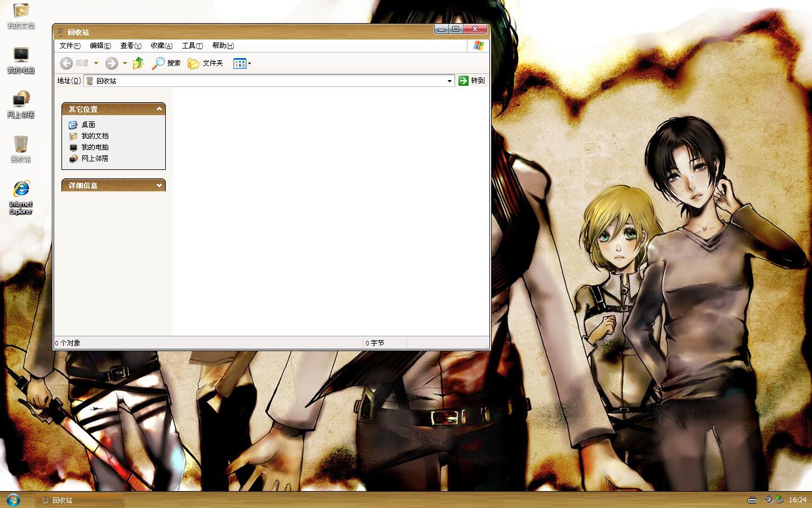This screenshot has width=812, height=508.
Task: Open the 文件(F) menu
Action: pos(70,46)
